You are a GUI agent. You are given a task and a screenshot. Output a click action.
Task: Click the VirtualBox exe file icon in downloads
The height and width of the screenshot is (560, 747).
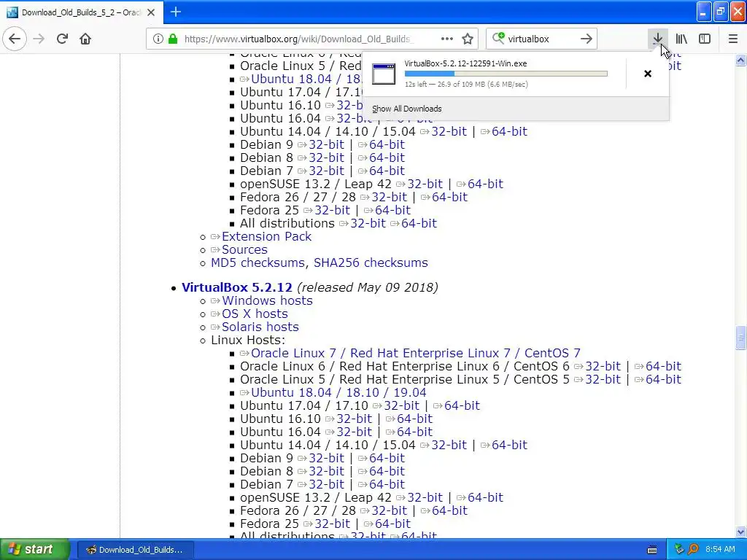384,74
